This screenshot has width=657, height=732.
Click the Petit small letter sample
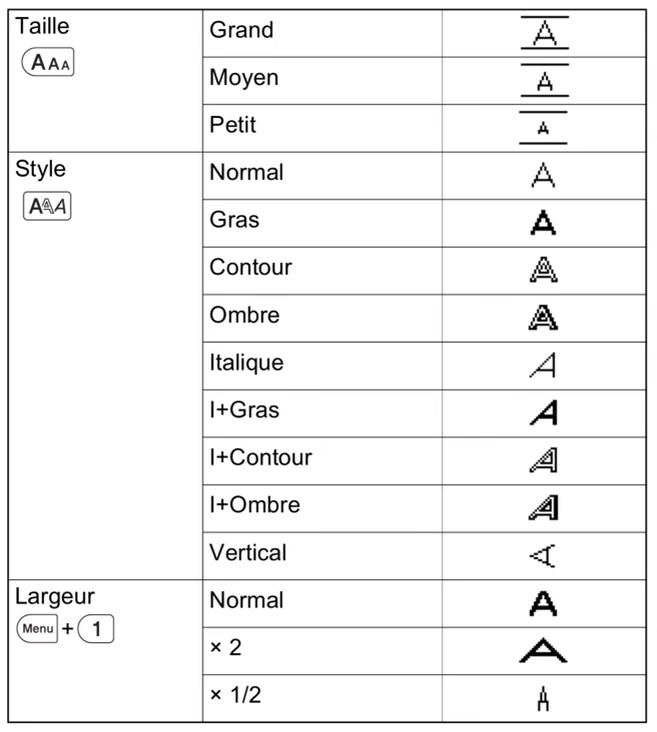(x=544, y=128)
